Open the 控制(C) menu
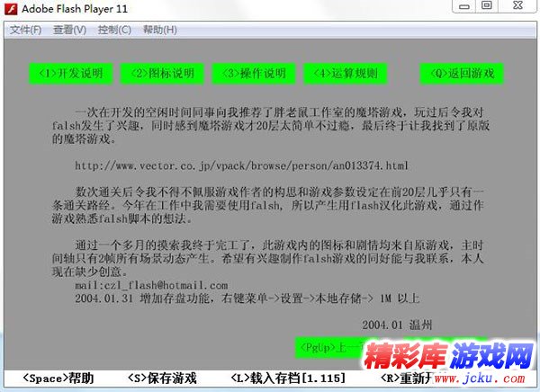The width and height of the screenshot is (540, 392). 114,30
